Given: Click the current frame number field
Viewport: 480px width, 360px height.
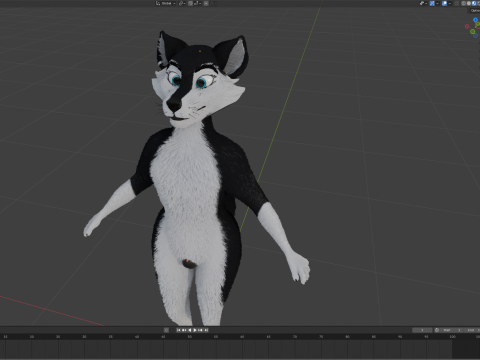Looking at the screenshot, I should [x=422, y=330].
